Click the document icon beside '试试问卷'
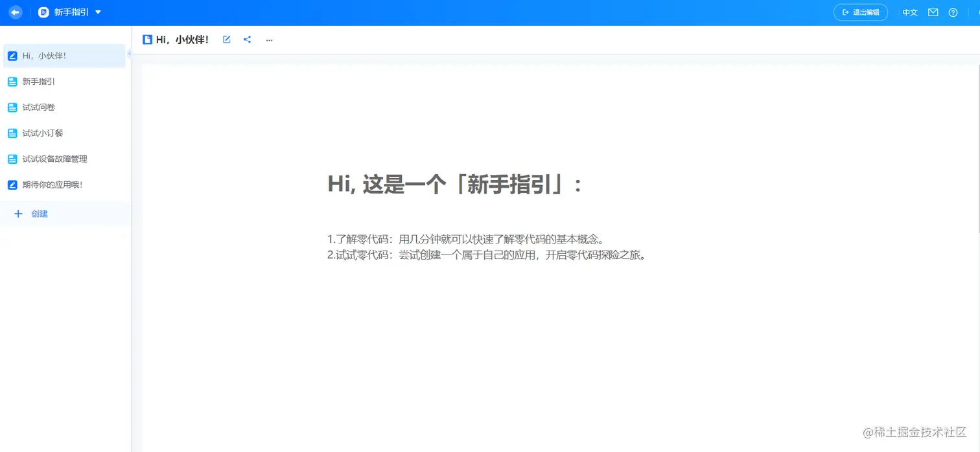980x452 pixels. point(12,107)
